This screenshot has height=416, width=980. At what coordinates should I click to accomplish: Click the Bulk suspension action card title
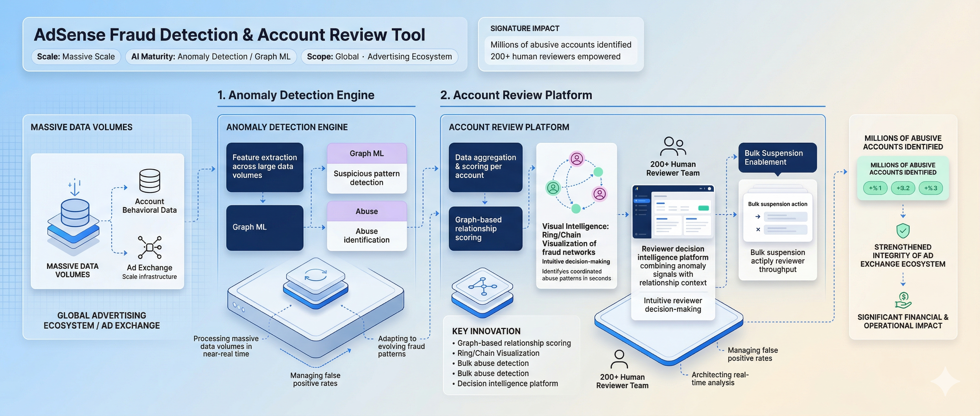778,204
